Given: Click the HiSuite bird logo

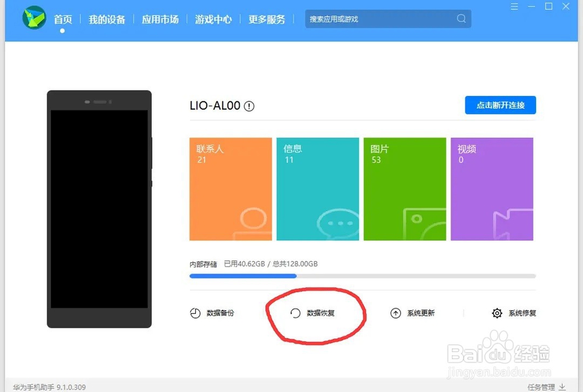Looking at the screenshot, I should [x=34, y=17].
